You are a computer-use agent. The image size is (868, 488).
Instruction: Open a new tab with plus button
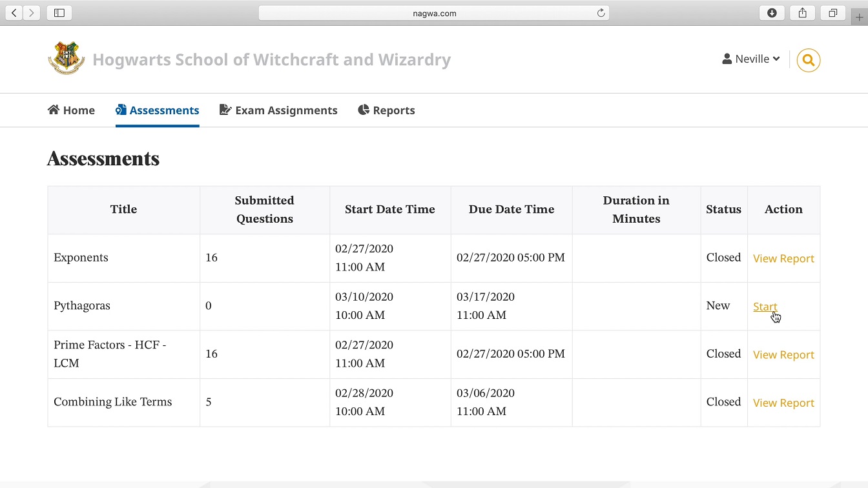860,17
